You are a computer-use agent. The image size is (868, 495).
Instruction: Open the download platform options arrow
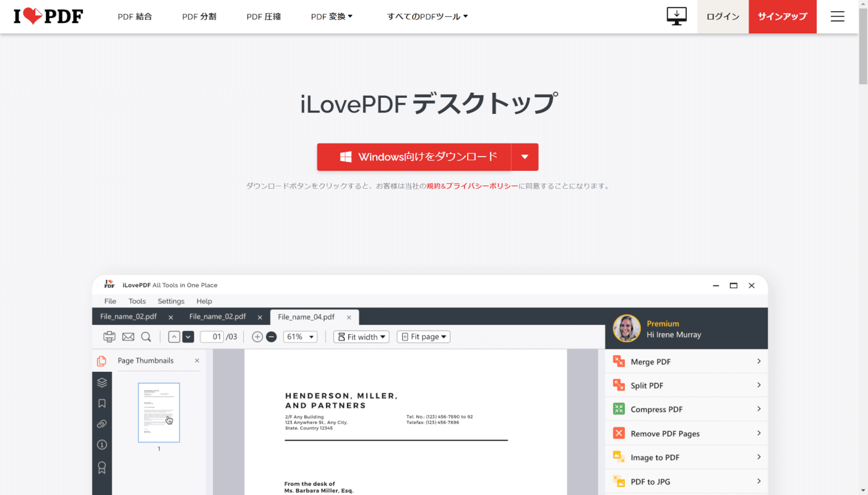tap(525, 157)
